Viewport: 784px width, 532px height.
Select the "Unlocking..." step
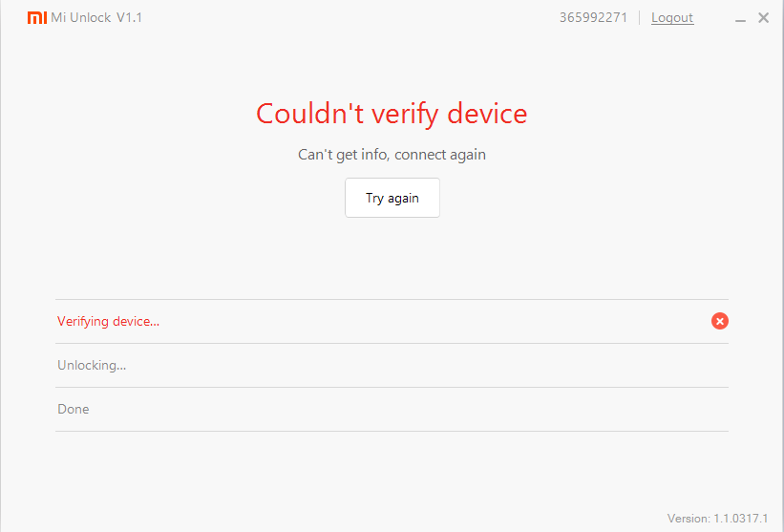[92, 365]
